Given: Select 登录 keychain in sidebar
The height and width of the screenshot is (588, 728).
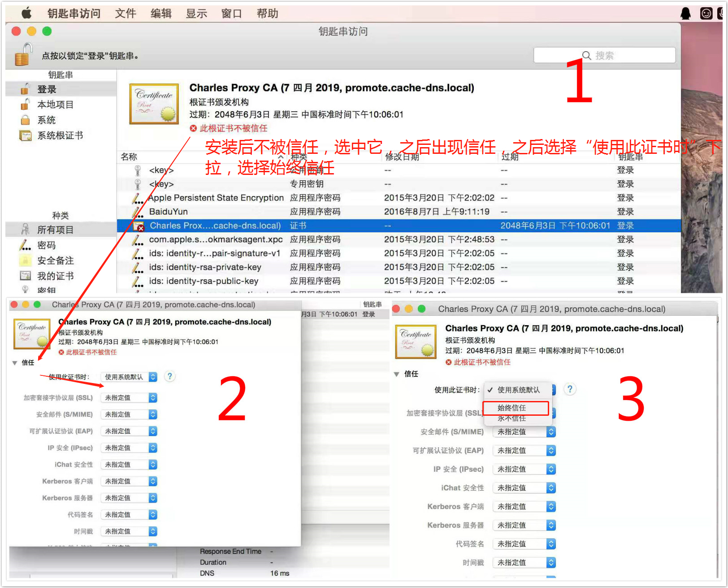Looking at the screenshot, I should [61, 89].
